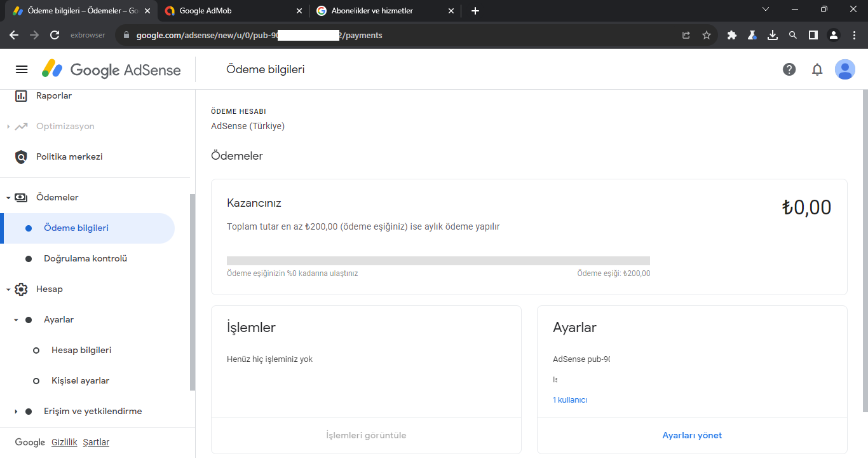Image resolution: width=868 pixels, height=458 pixels.
Task: Click the Politika merkezi shield icon
Action: click(x=21, y=156)
